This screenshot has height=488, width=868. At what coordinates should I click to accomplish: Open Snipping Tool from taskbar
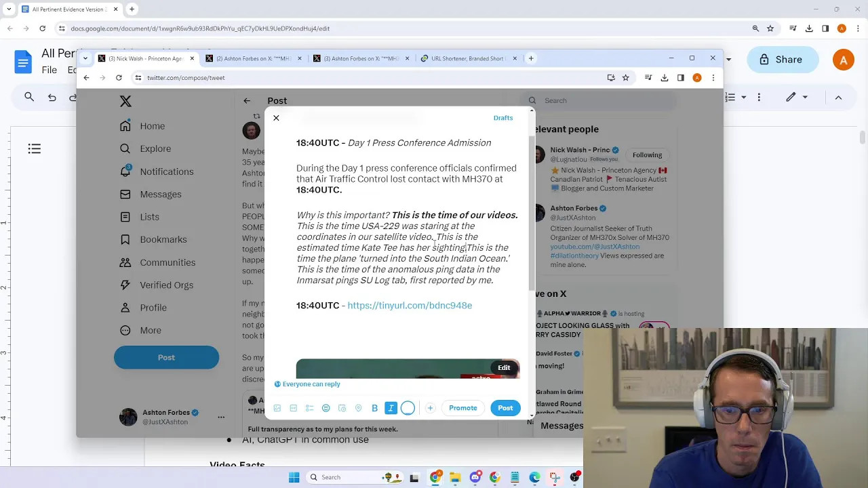click(555, 477)
